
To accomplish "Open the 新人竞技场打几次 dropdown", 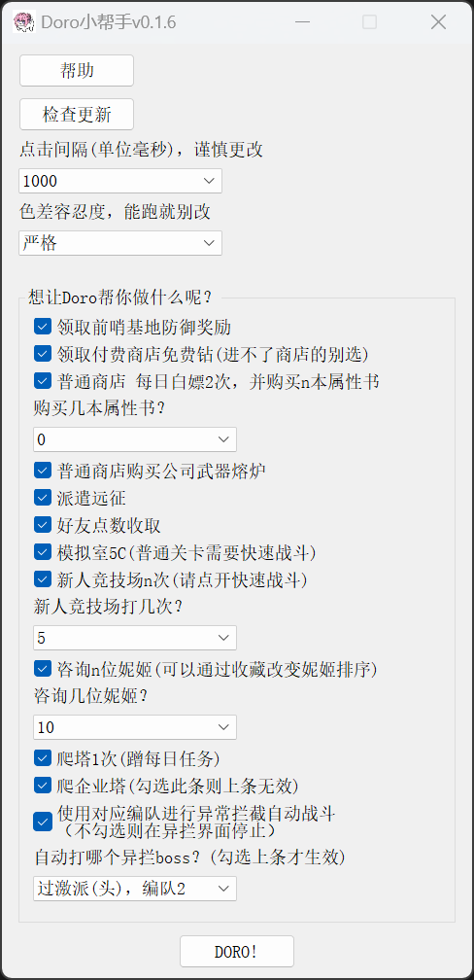I will click(x=135, y=638).
